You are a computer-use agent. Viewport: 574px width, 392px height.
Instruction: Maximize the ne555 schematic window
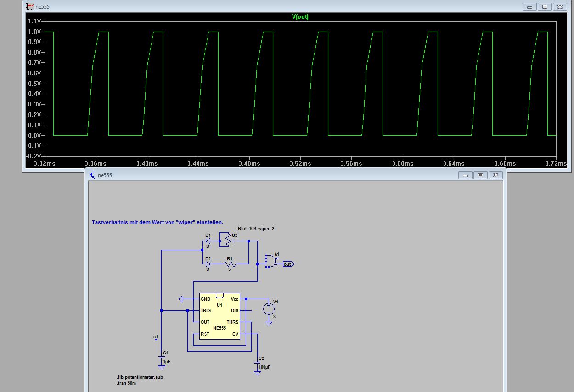480,175
